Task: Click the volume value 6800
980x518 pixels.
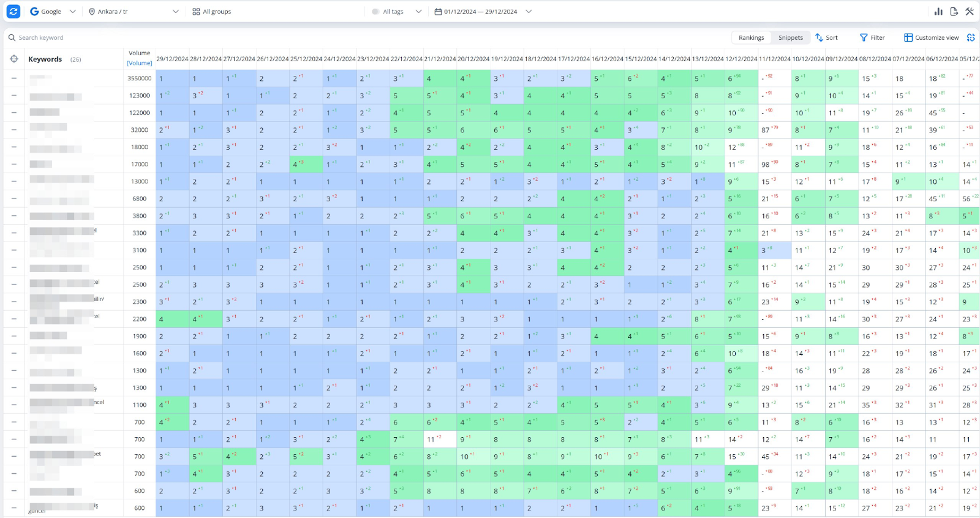Action: coord(140,198)
